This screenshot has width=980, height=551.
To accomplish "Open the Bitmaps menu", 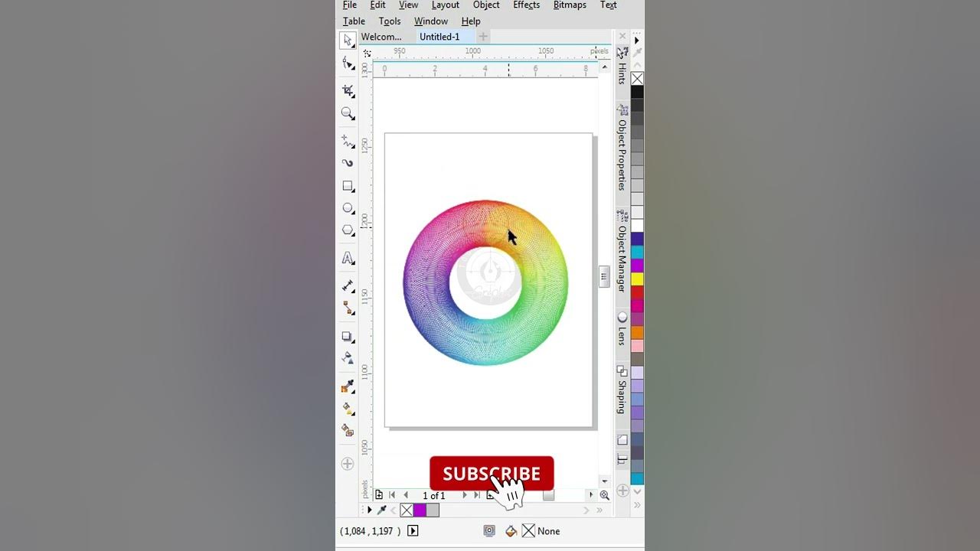I will (x=570, y=5).
